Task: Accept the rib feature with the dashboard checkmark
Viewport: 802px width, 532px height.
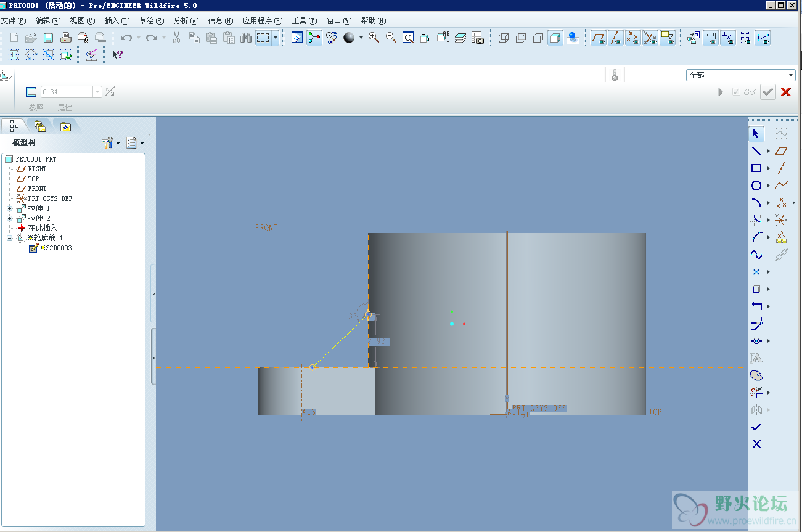Action: [767, 92]
